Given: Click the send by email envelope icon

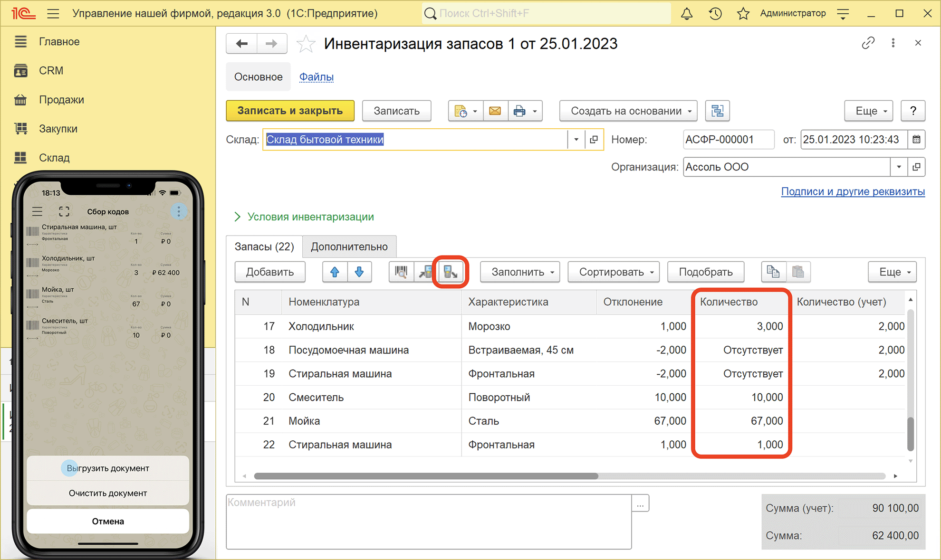Looking at the screenshot, I should click(495, 111).
